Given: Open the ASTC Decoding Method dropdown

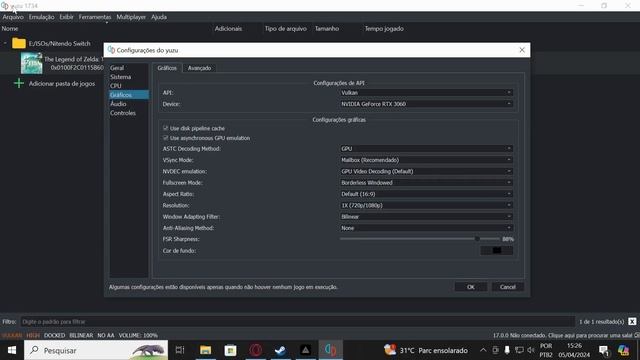Looking at the screenshot, I should pos(426,149).
